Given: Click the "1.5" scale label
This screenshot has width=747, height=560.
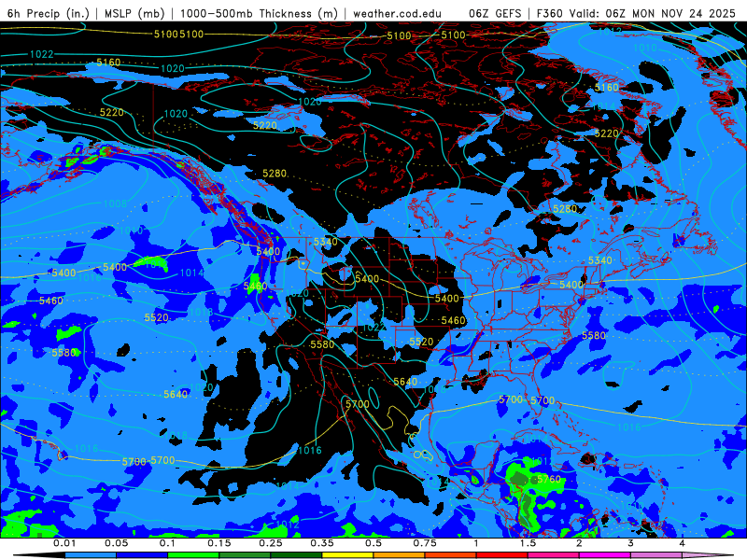Looking at the screenshot, I should (528, 543).
